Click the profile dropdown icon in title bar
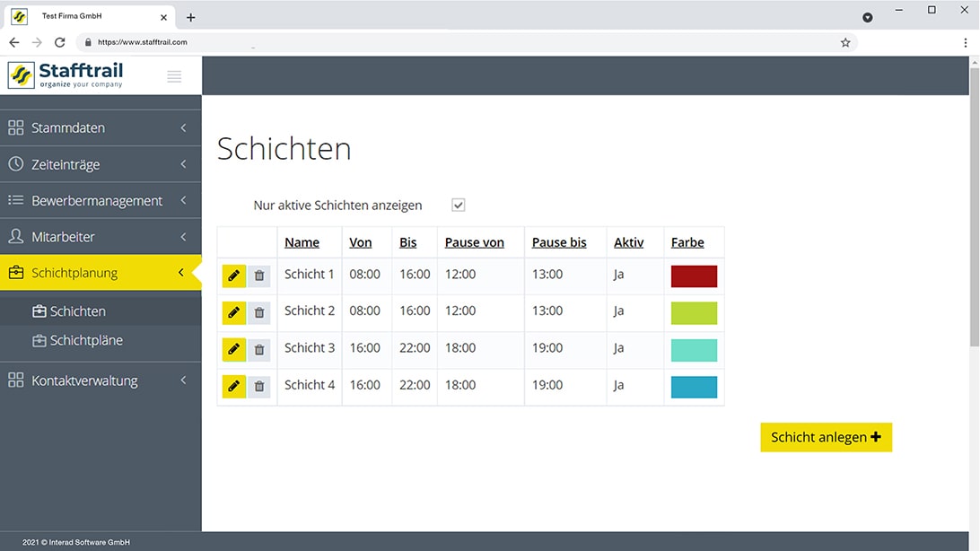The image size is (980, 551). [x=868, y=17]
